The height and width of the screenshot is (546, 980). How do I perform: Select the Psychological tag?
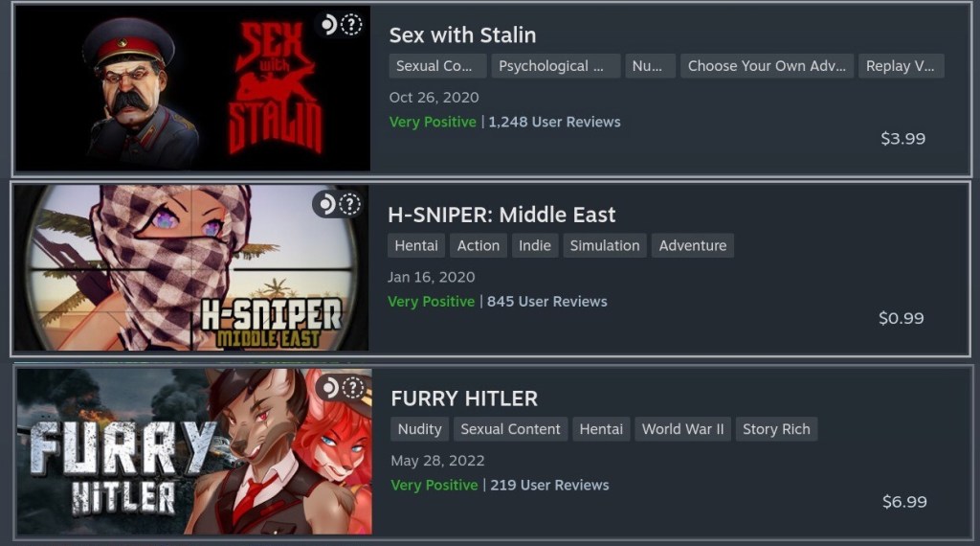click(x=556, y=66)
